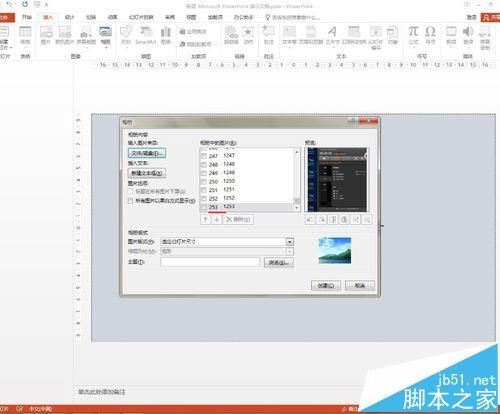Click the Equation pi icon in the ribbon

click(413, 32)
